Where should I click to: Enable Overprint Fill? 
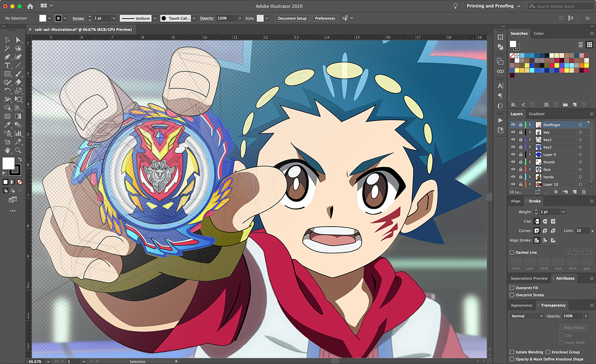pyautogui.click(x=512, y=288)
